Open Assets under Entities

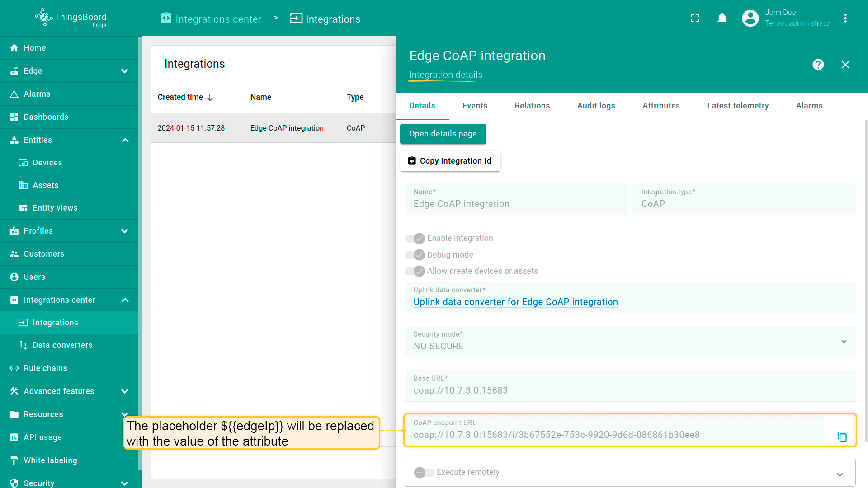69,185
